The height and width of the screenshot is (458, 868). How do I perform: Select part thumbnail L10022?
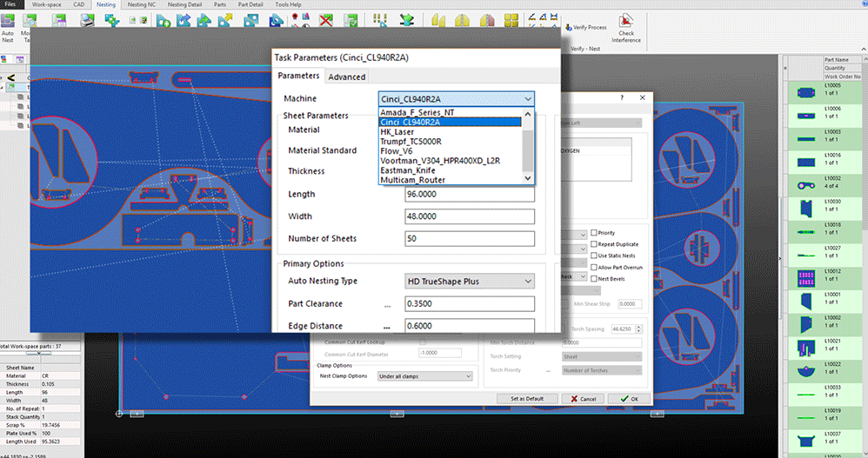point(806,371)
